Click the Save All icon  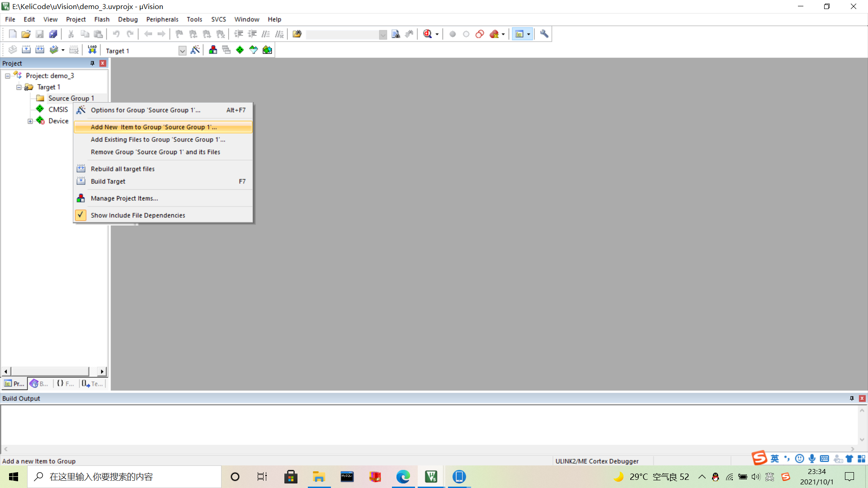point(53,34)
